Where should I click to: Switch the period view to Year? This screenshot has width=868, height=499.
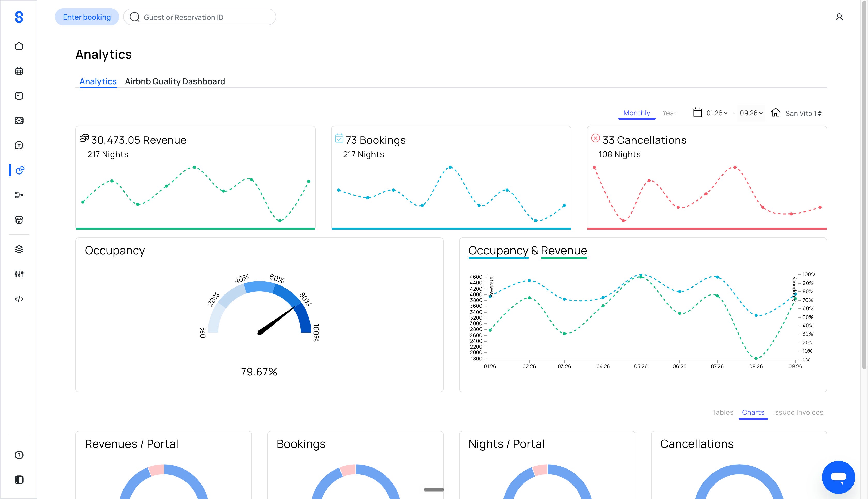pos(669,113)
